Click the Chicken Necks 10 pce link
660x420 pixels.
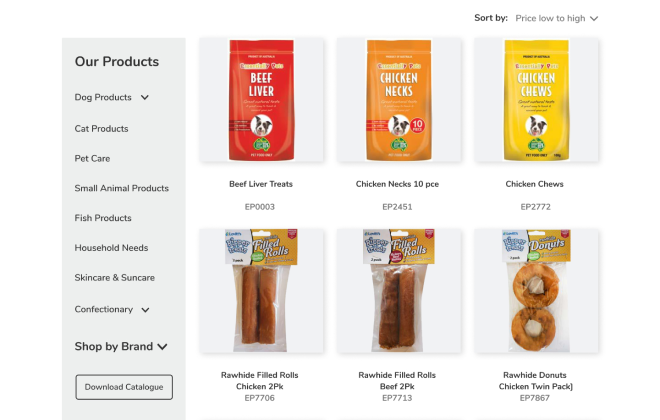coord(397,184)
